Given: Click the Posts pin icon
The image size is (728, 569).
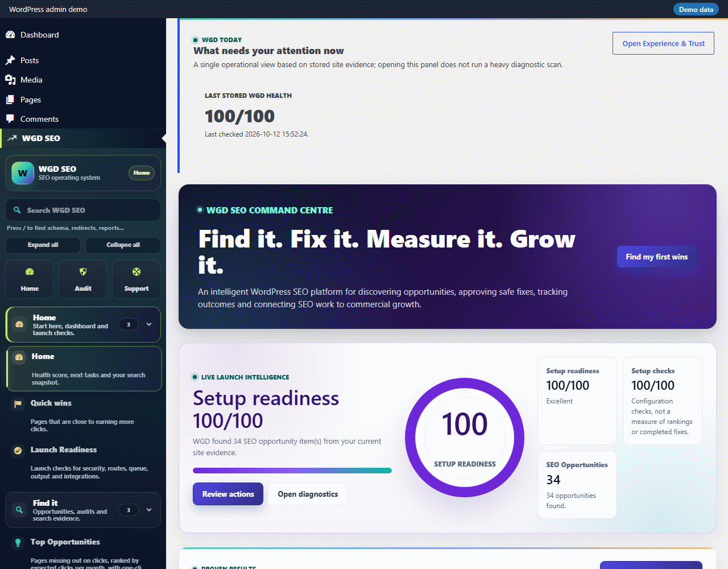Looking at the screenshot, I should [10, 60].
